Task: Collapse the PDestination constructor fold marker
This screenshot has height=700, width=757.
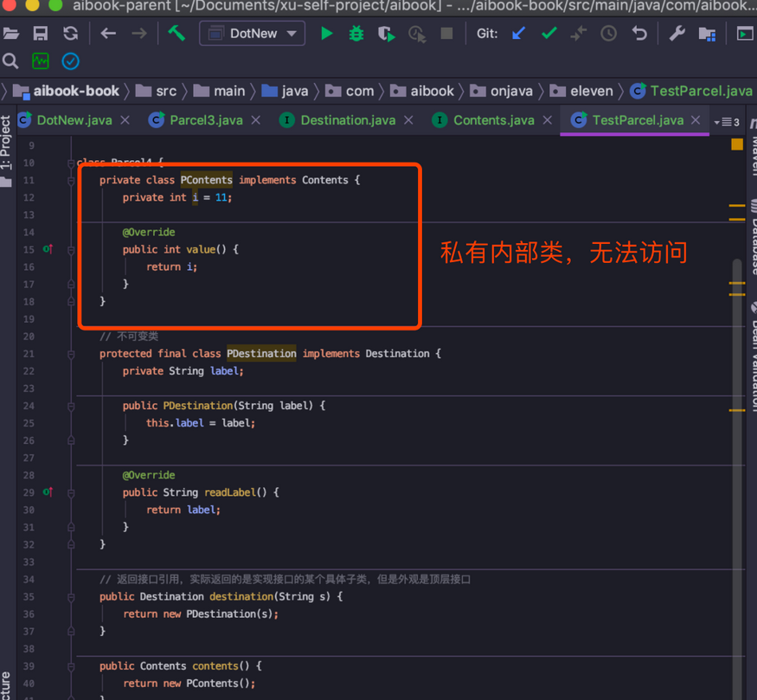Action: pyautogui.click(x=71, y=406)
